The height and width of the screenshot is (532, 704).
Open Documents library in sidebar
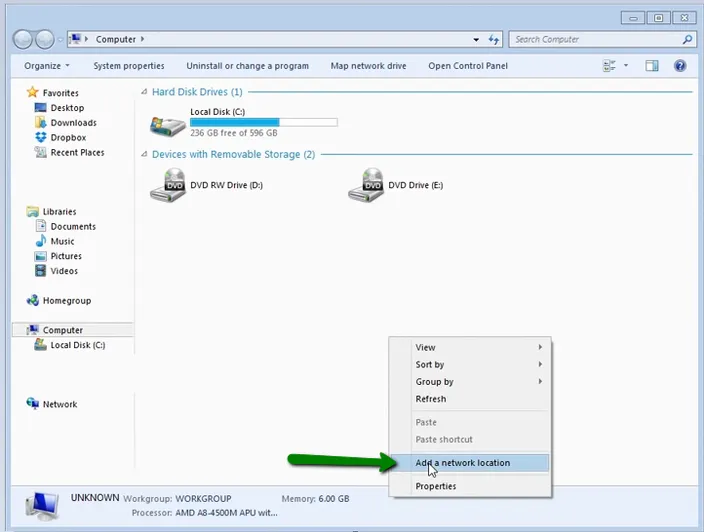click(x=73, y=227)
